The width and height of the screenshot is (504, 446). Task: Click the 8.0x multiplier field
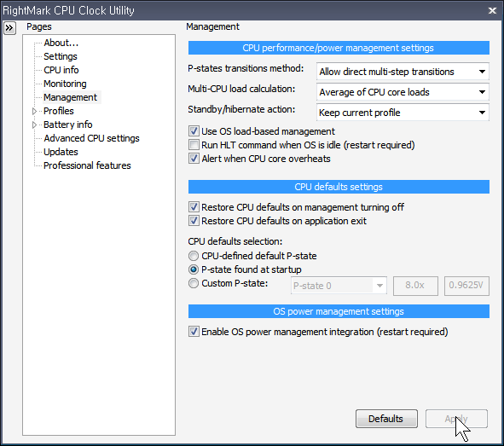[x=415, y=286]
